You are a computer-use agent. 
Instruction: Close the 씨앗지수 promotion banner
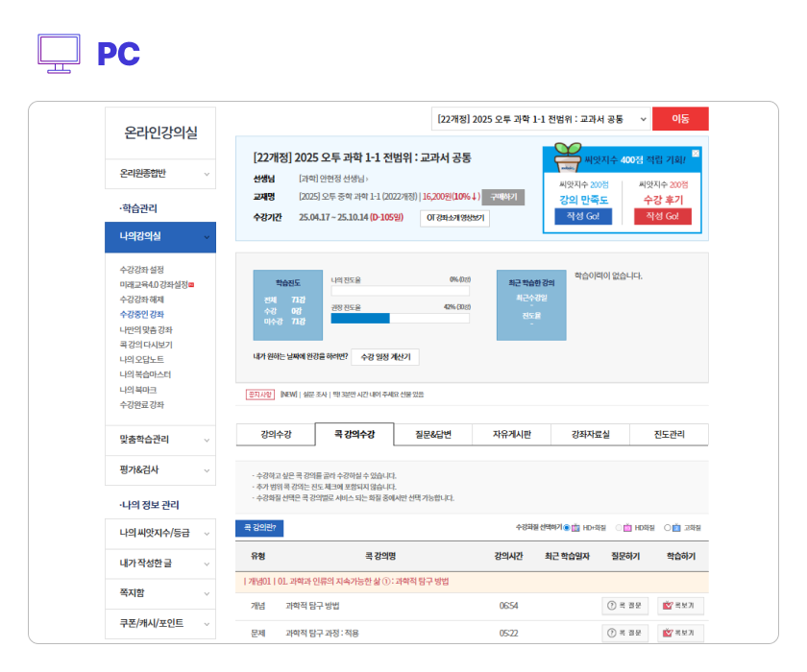click(696, 154)
